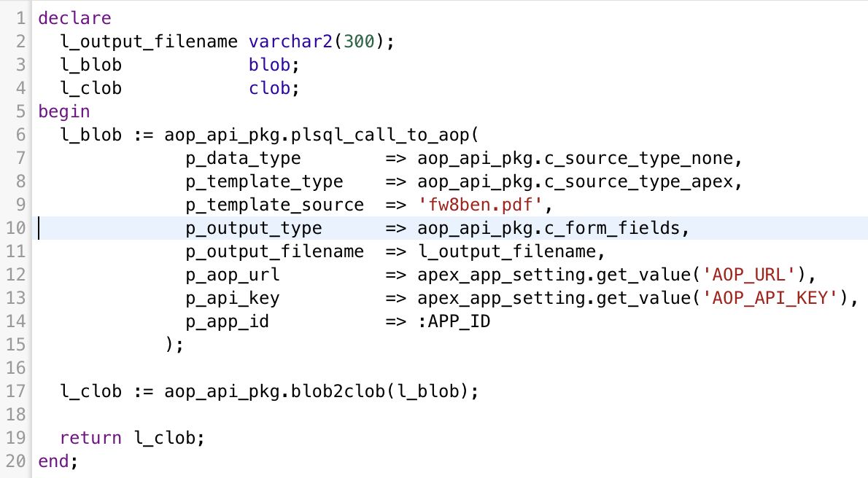Image resolution: width=868 pixels, height=478 pixels.
Task: Click line number 20 in the gutter
Action: (x=16, y=461)
